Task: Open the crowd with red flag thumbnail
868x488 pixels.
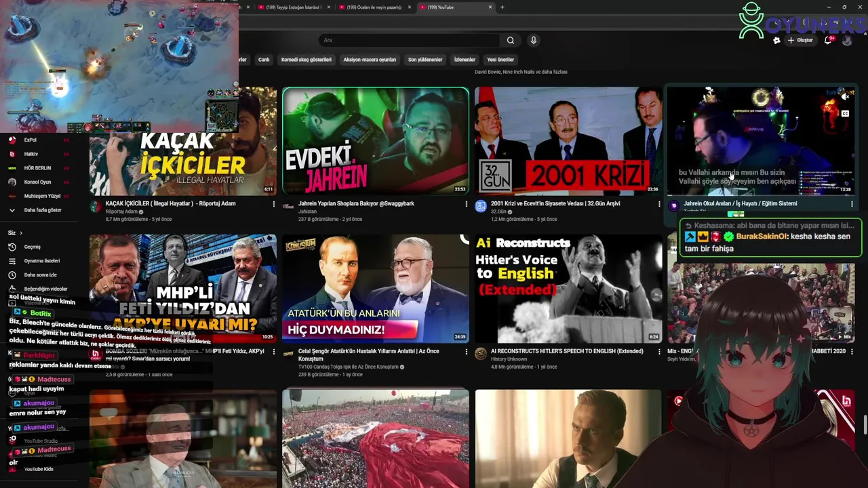Action: point(376,439)
